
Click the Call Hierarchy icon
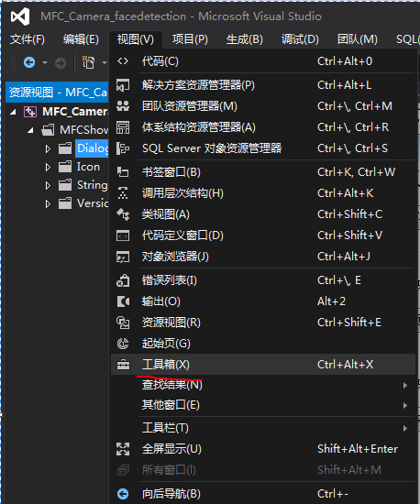click(x=123, y=193)
